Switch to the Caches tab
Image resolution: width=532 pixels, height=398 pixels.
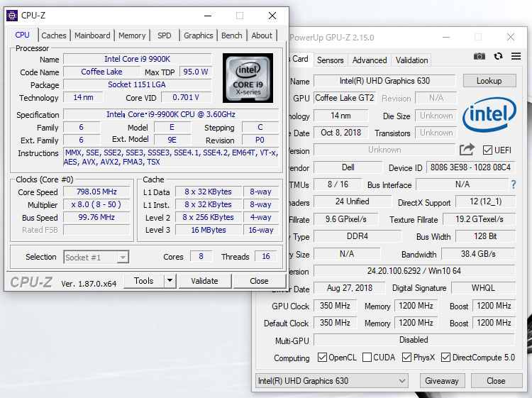click(54, 35)
